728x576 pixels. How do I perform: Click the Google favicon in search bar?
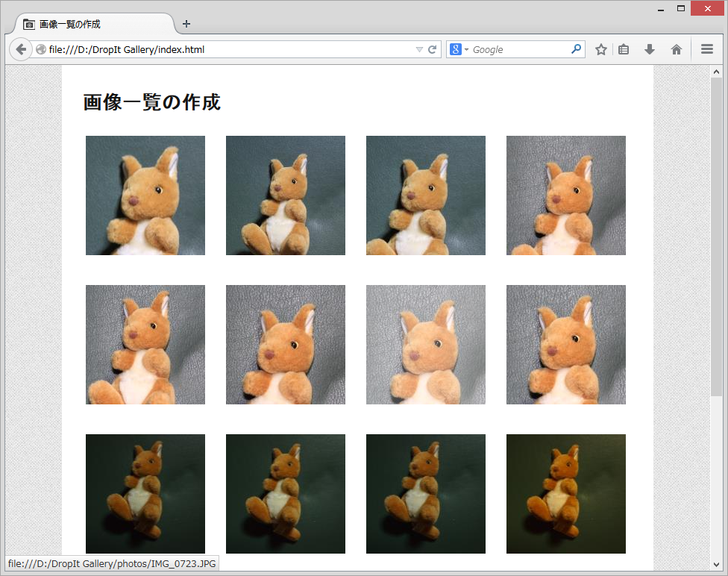455,48
